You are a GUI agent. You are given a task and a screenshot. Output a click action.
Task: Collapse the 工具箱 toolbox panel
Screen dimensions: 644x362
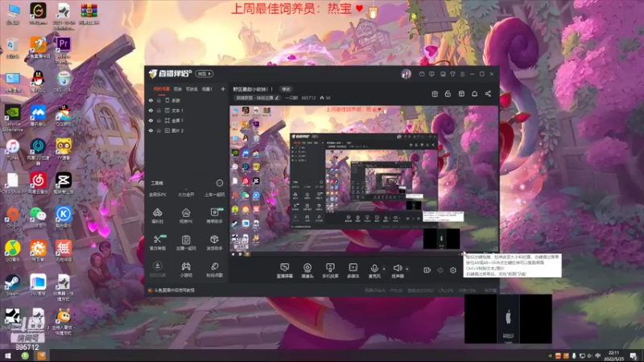click(x=220, y=183)
